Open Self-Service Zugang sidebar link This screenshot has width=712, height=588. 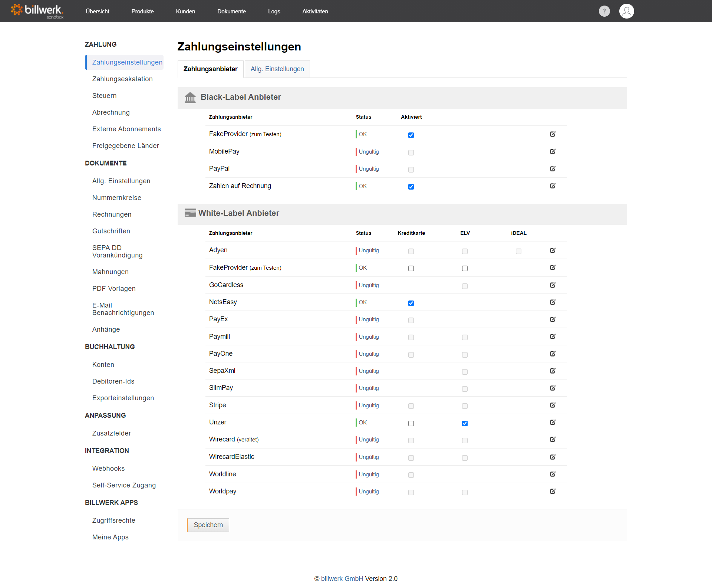click(x=124, y=485)
